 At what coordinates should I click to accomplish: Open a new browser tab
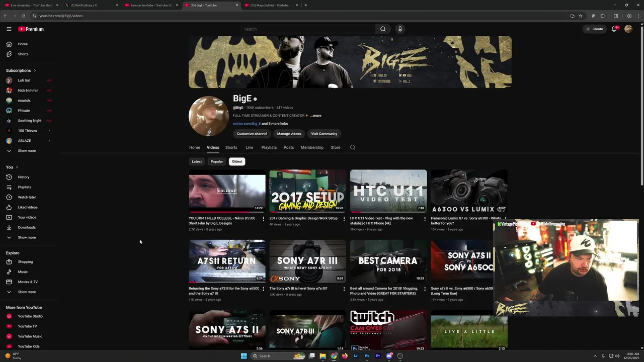pos(306,5)
